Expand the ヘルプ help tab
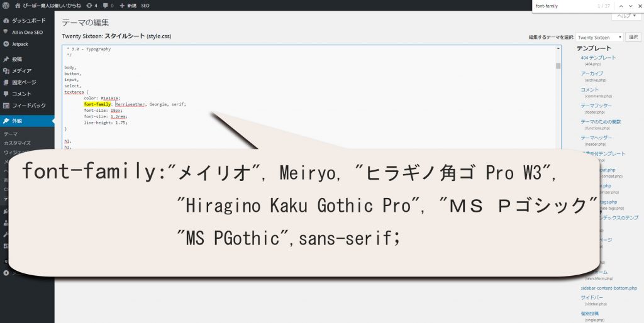The height and width of the screenshot is (323, 644). (626, 16)
